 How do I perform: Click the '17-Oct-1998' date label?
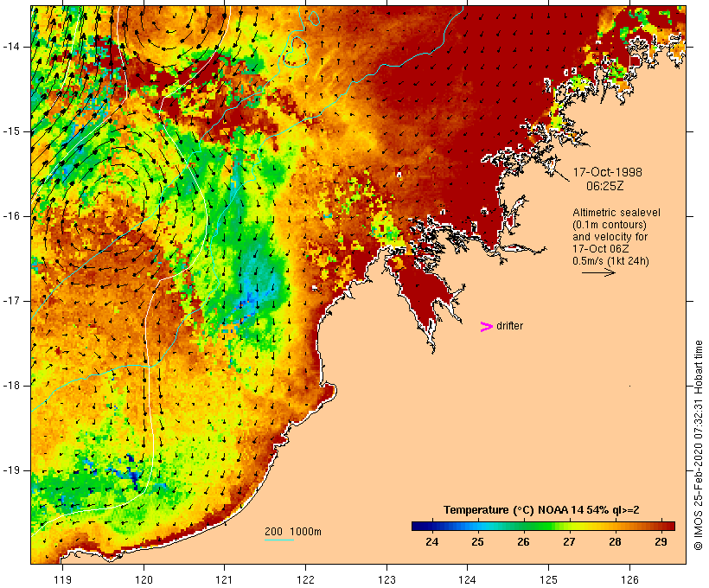607,172
